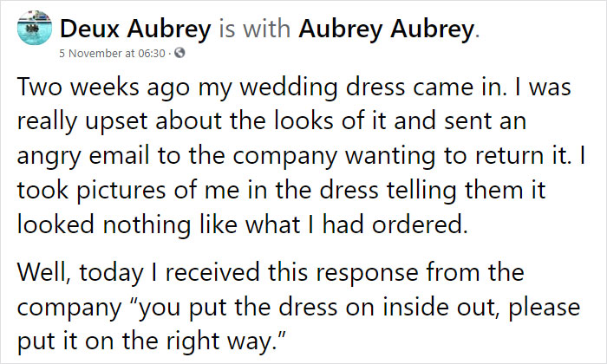Click the word 'return' in first paragraph
The height and width of the screenshot is (364, 607).
pos(510,156)
